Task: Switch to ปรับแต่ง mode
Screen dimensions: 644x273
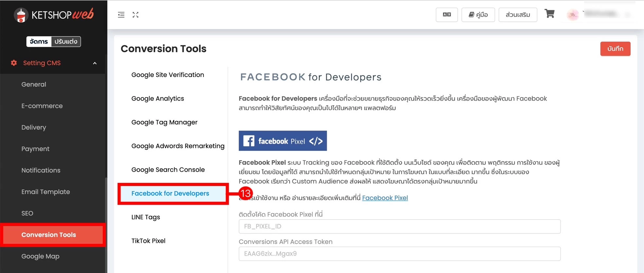Action: (66, 42)
